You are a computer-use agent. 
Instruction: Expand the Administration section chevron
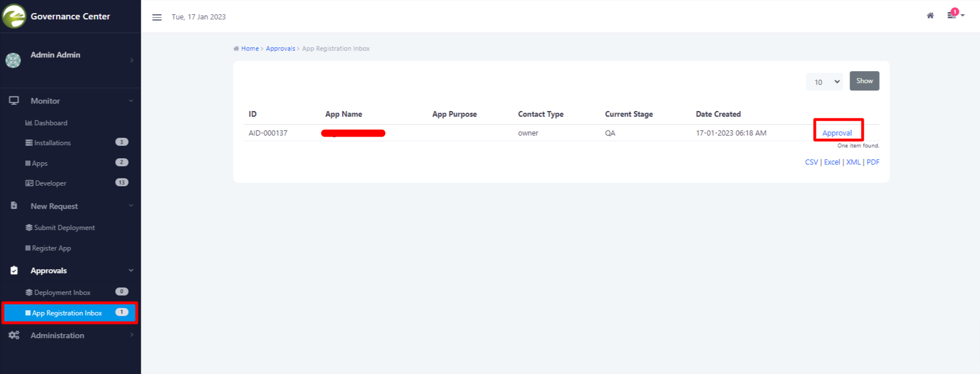[x=132, y=335]
